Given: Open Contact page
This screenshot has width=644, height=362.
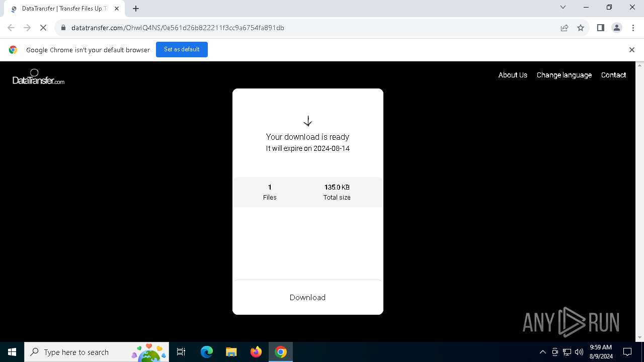Looking at the screenshot, I should point(613,75).
